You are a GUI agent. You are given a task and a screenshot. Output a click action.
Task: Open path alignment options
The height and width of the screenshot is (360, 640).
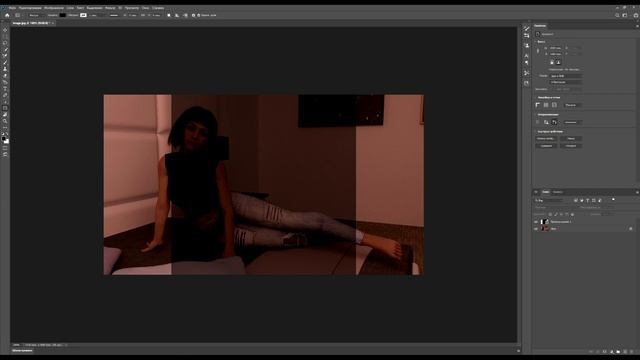[177, 15]
